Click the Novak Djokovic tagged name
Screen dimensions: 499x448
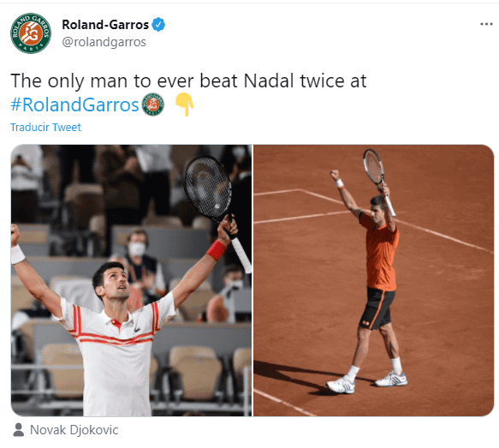74,430
